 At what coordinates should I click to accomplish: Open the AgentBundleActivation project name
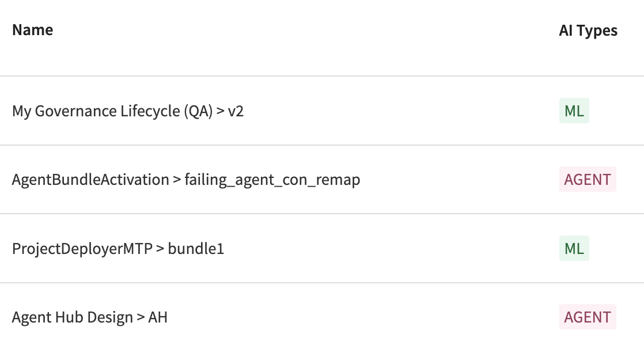tap(90, 180)
